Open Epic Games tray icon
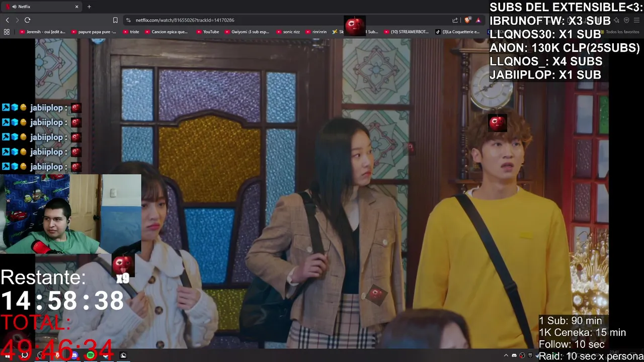Viewport: 644px width, 362px height. [530, 355]
